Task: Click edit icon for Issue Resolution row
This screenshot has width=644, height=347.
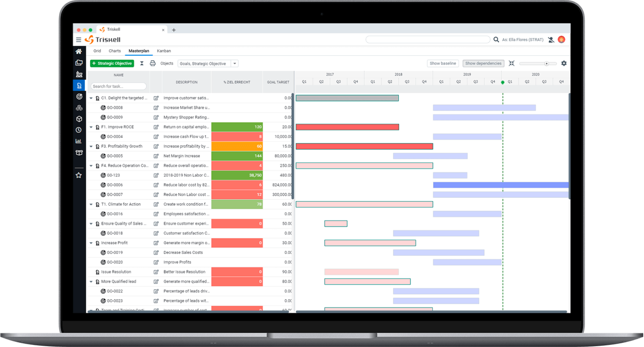Action: pos(156,272)
